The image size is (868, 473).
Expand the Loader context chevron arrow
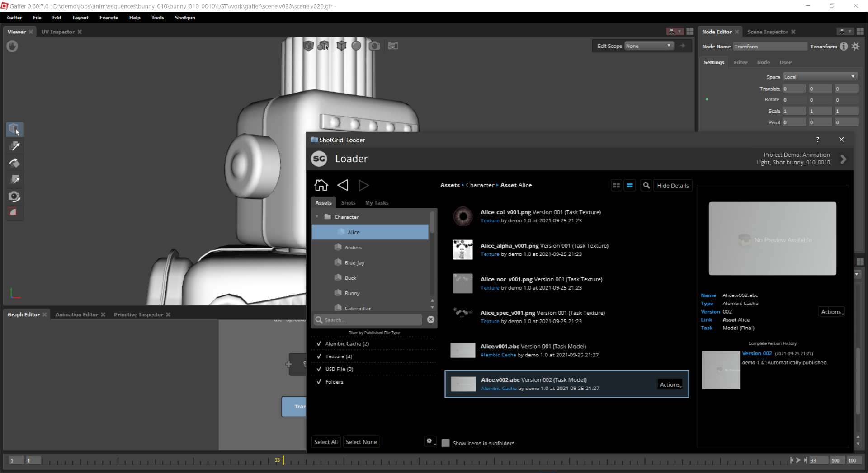coord(843,159)
